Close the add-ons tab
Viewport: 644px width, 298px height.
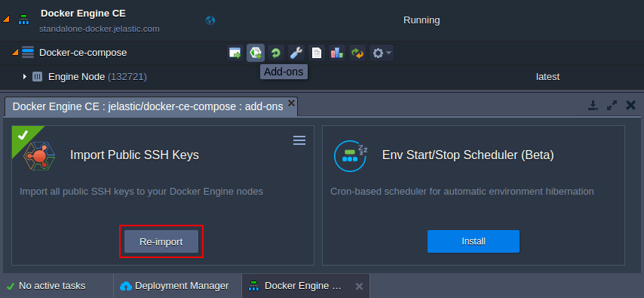[x=291, y=103]
